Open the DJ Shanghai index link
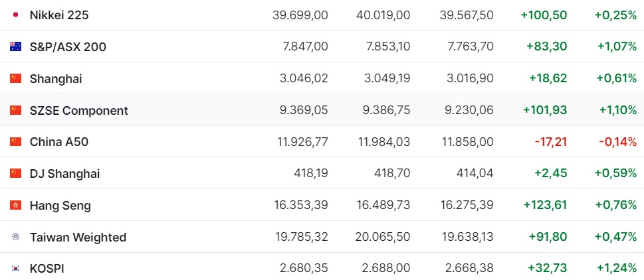Screen dimensions: 644x280 [x=65, y=174]
